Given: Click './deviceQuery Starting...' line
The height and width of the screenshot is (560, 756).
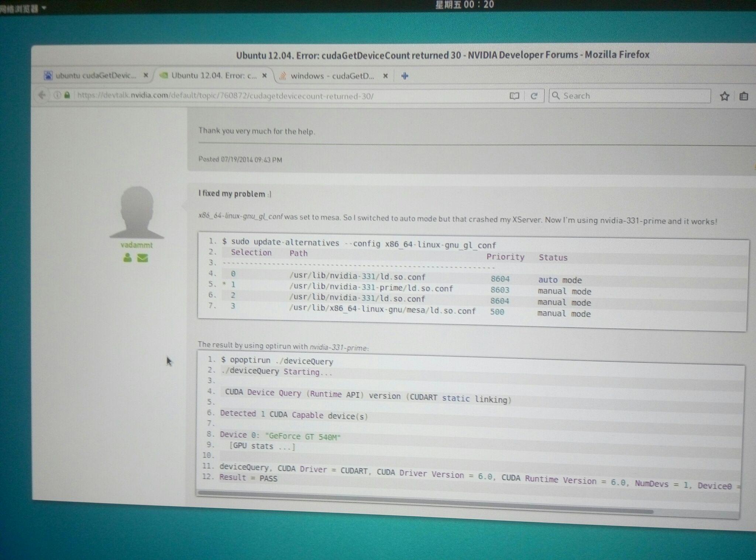Looking at the screenshot, I should click(277, 371).
